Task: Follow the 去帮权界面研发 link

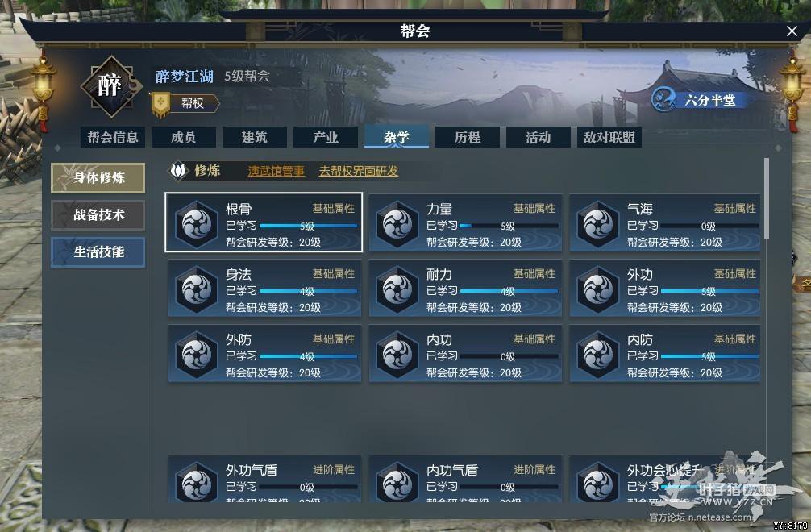Action: tap(359, 171)
